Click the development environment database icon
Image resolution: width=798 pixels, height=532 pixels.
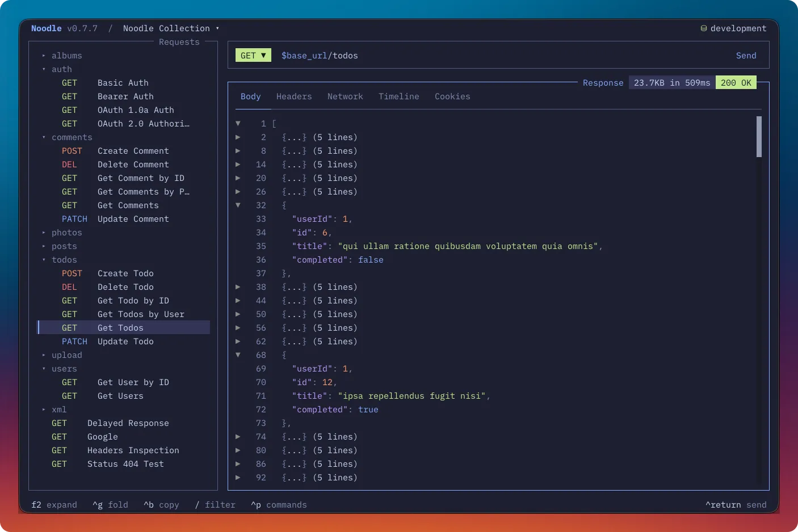click(704, 28)
